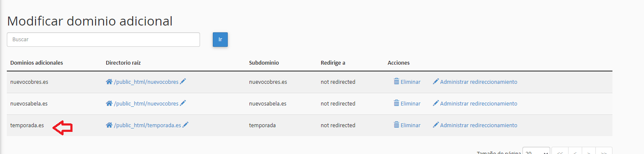Open the page size dropdown

coord(536,151)
